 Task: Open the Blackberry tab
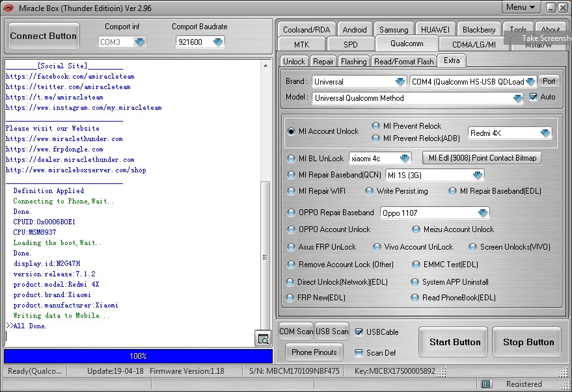pyautogui.click(x=479, y=29)
